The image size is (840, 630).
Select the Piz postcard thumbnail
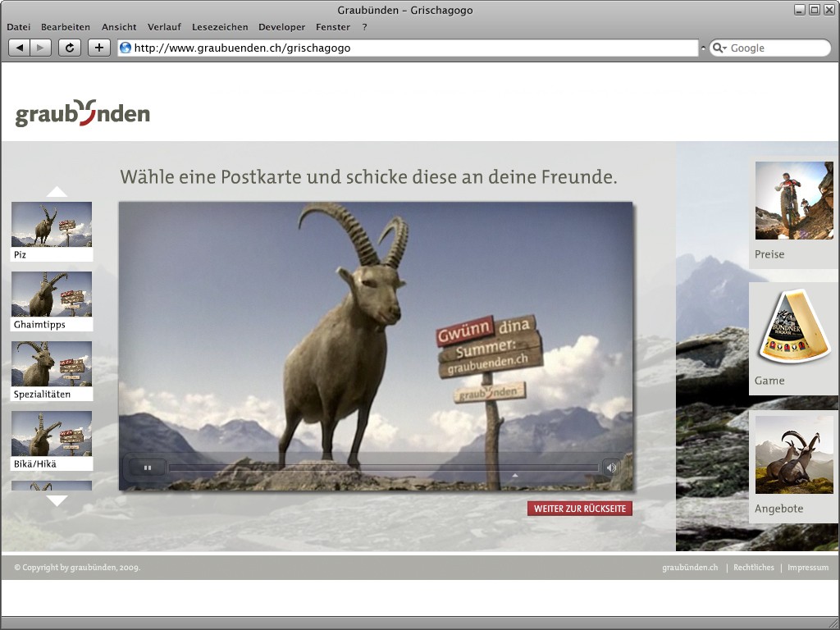click(x=52, y=231)
